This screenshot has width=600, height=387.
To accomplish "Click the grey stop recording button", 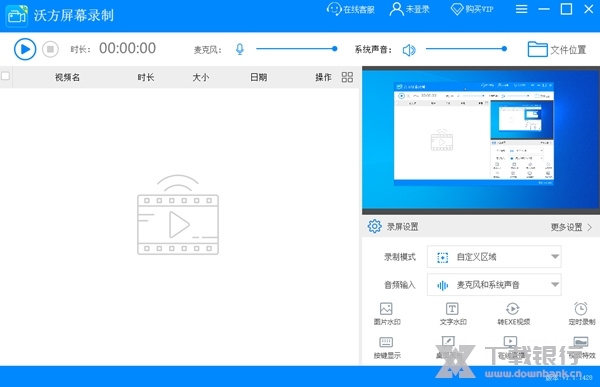I will click(x=50, y=49).
